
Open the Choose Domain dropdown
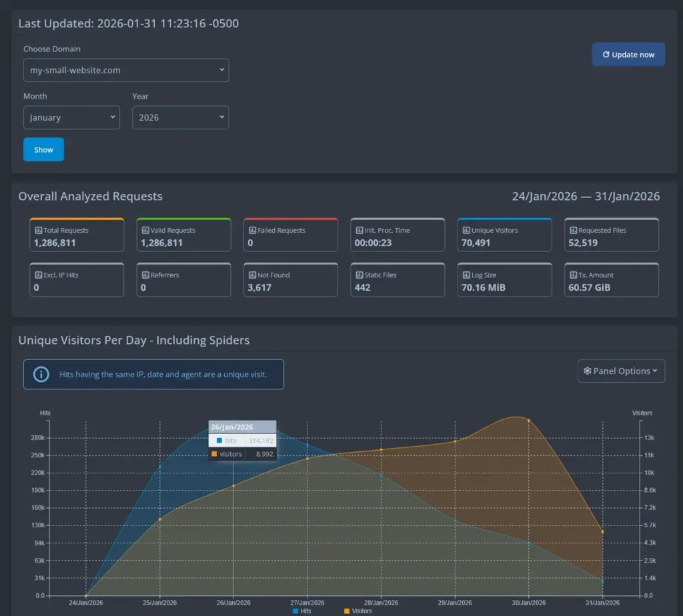pos(126,70)
